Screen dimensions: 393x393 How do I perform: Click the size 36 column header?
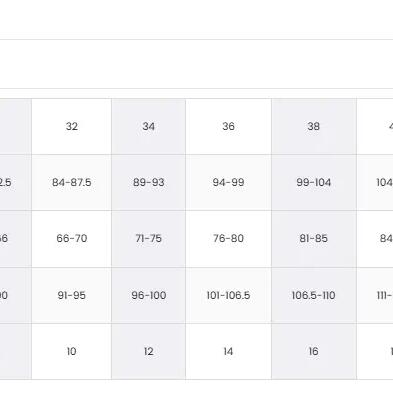pos(228,126)
